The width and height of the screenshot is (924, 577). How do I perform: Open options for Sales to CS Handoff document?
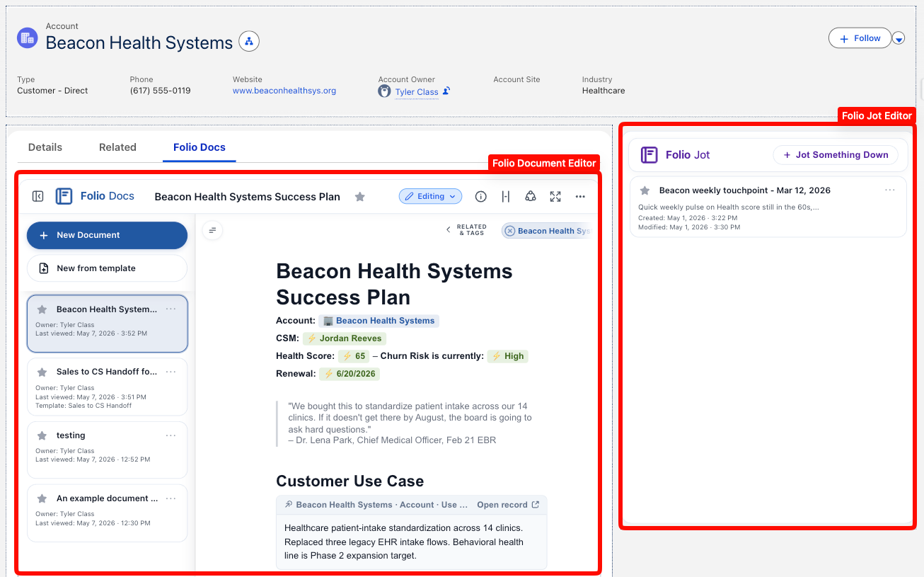coord(171,372)
